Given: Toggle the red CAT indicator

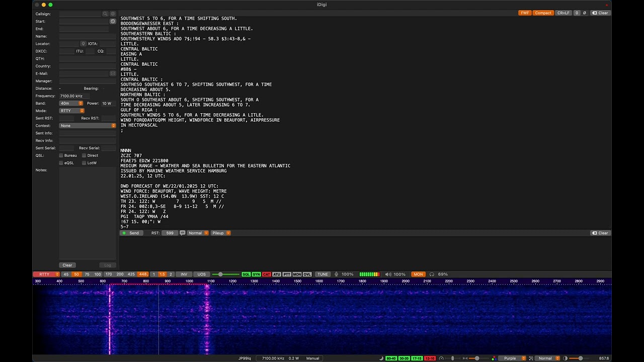Looking at the screenshot, I should 267,275.
